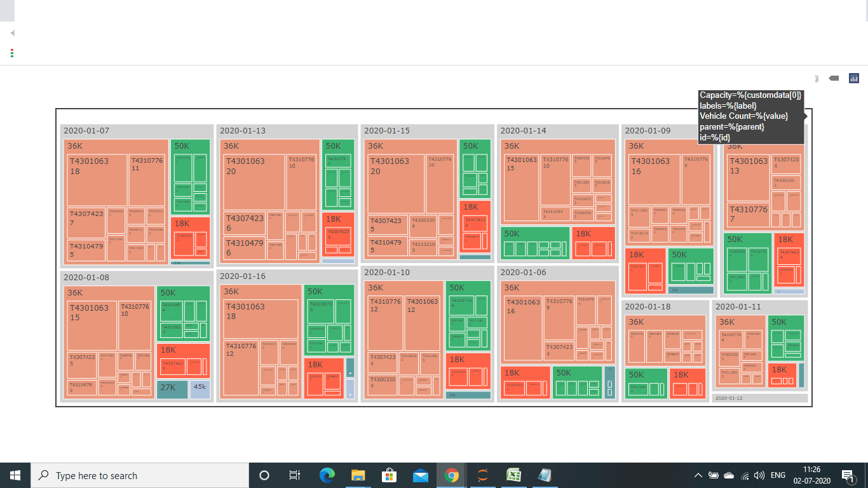Click the Type here to search box
The height and width of the screenshot is (488, 868).
(x=140, y=475)
